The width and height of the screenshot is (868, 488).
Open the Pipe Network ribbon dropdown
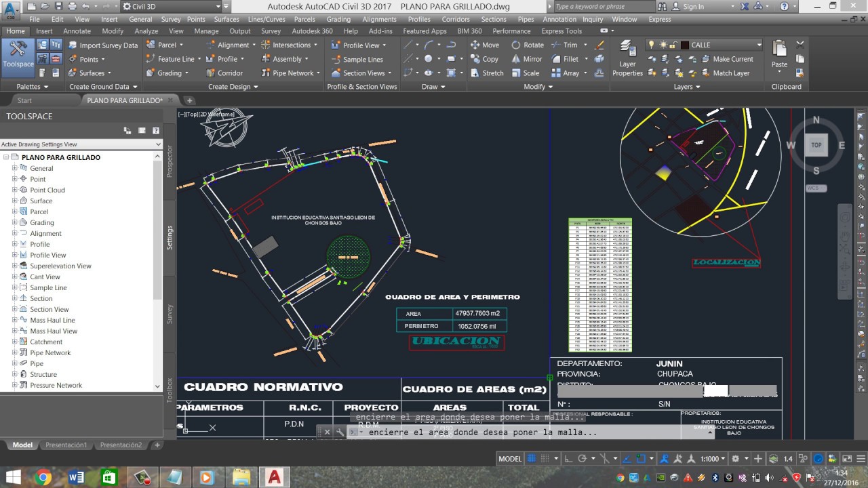(x=292, y=73)
